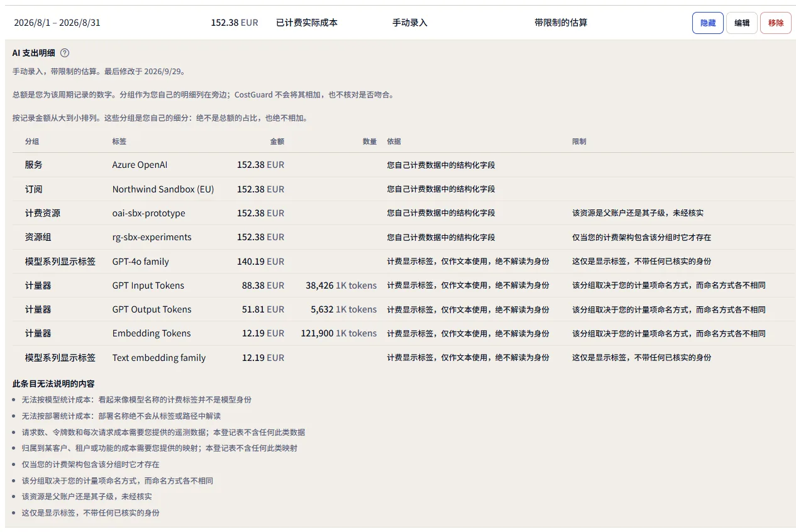Click the bullet starting 无法按模型统计成本
This screenshot has height=532, width=796.
point(136,400)
